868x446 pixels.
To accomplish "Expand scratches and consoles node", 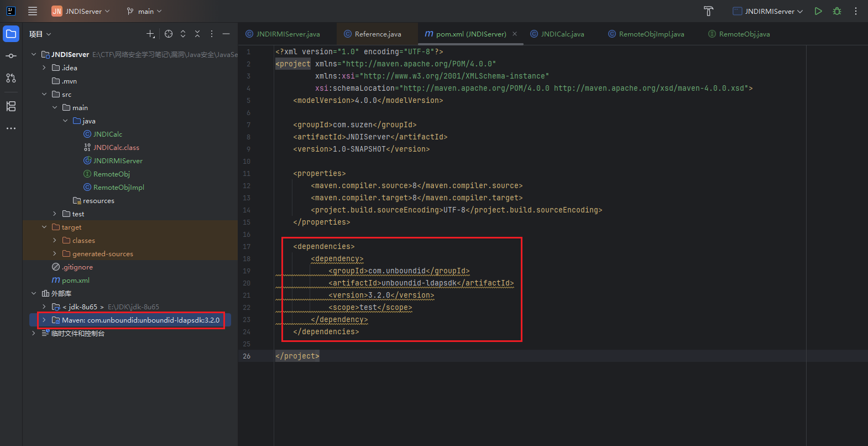I will (34, 333).
